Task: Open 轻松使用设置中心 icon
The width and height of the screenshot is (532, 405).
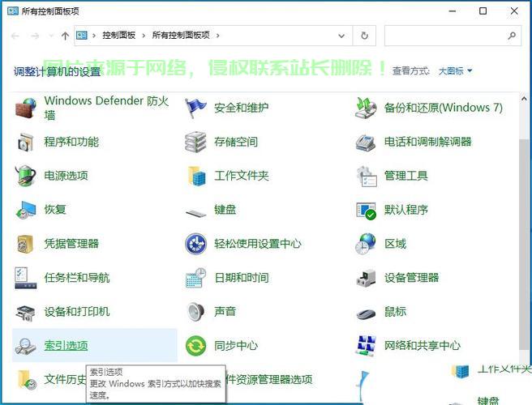Action: click(195, 244)
